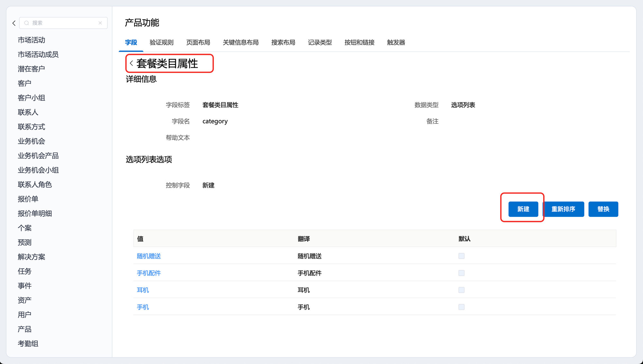Tick the default checkbox for 随机赠送
The width and height of the screenshot is (643, 364).
[x=461, y=256]
